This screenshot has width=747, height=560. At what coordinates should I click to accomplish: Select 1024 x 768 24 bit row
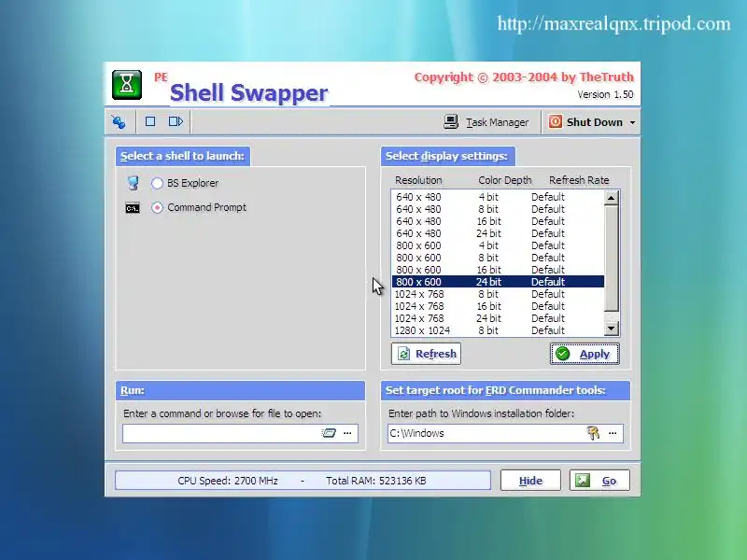point(498,318)
